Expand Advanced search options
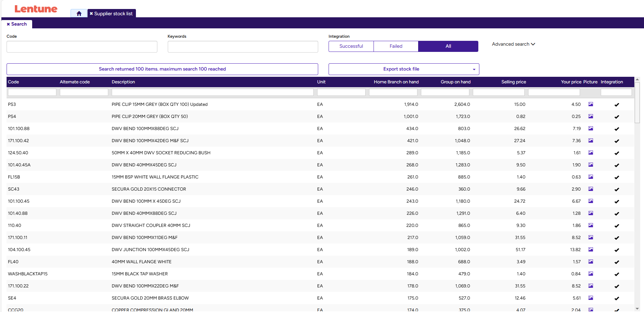Screen dimensions: 644x312 513,44
